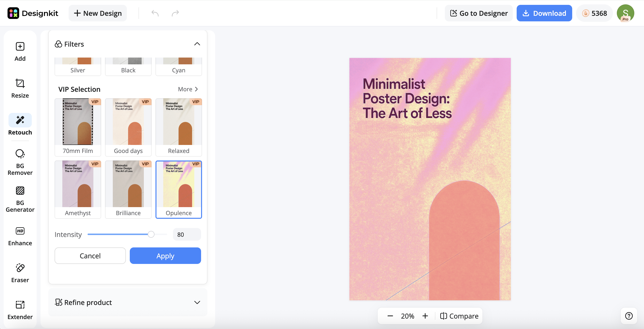Open the help question mark

[629, 316]
